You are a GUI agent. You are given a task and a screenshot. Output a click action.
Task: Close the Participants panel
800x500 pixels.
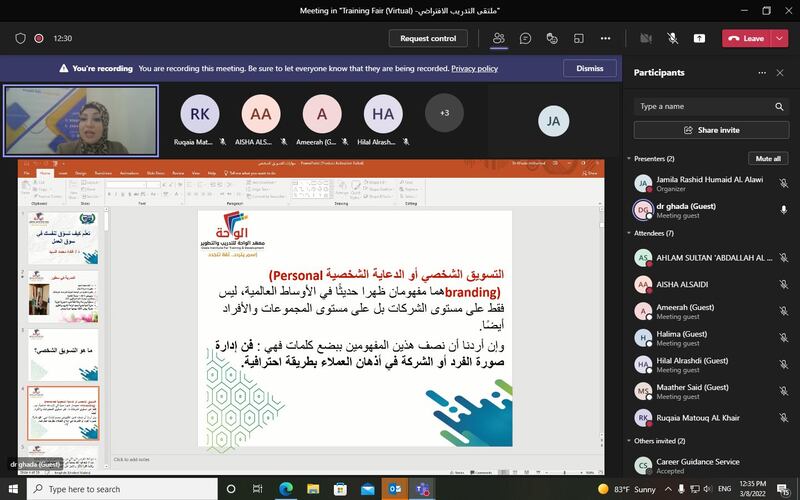(x=780, y=73)
